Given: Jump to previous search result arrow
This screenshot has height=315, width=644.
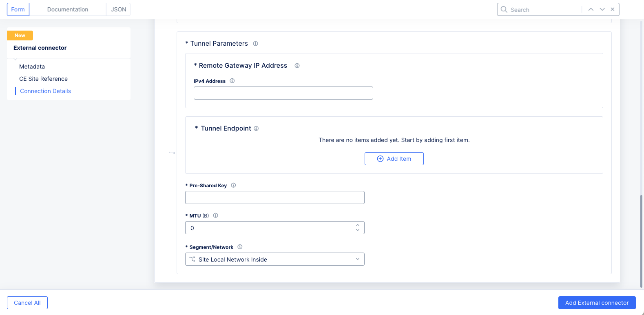Looking at the screenshot, I should (x=591, y=9).
